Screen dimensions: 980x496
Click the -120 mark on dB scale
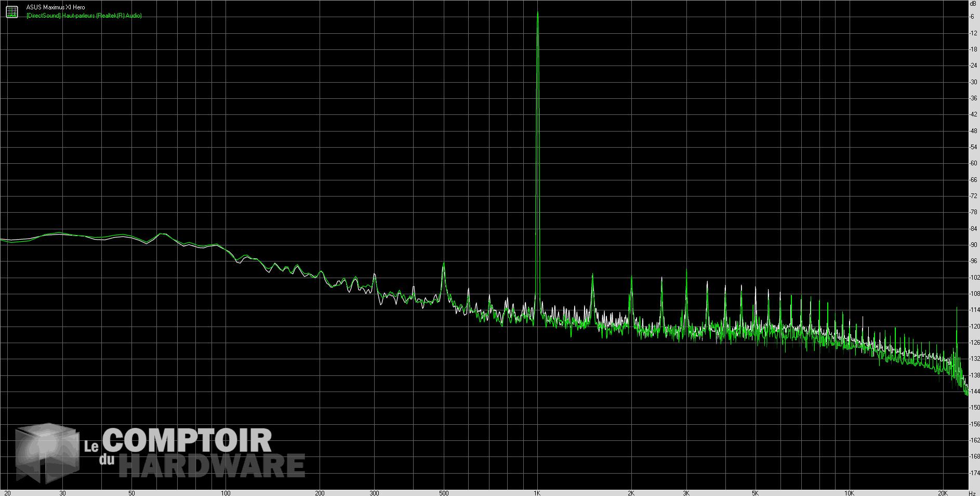coord(974,326)
